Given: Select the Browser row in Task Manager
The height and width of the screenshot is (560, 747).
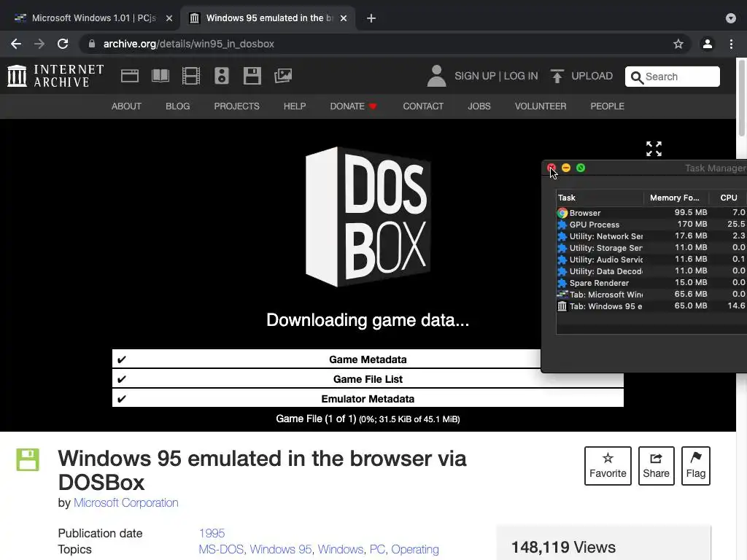Looking at the screenshot, I should tap(651, 213).
